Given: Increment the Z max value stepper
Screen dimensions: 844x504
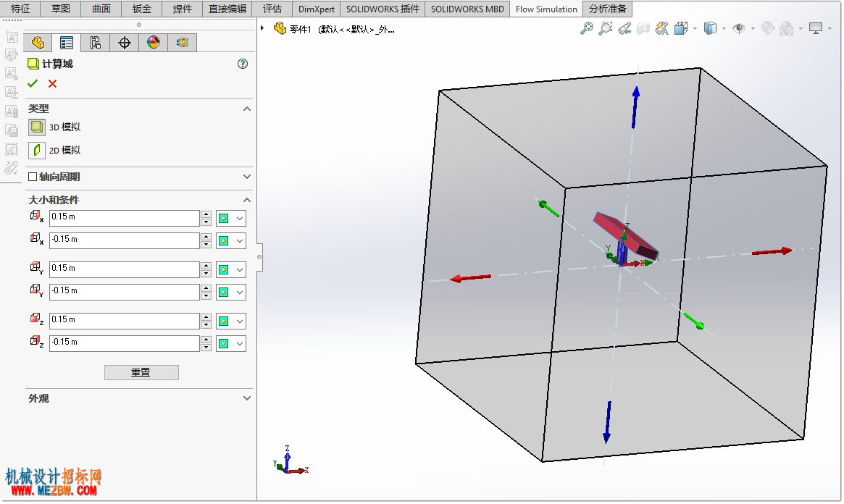Looking at the screenshot, I should tap(206, 317).
